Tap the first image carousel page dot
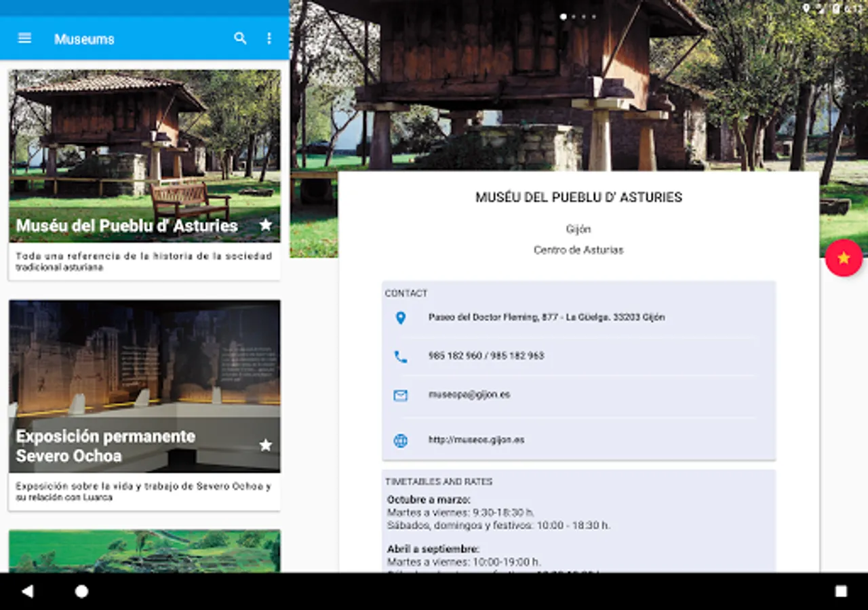This screenshot has height=610, width=868. coord(563,16)
